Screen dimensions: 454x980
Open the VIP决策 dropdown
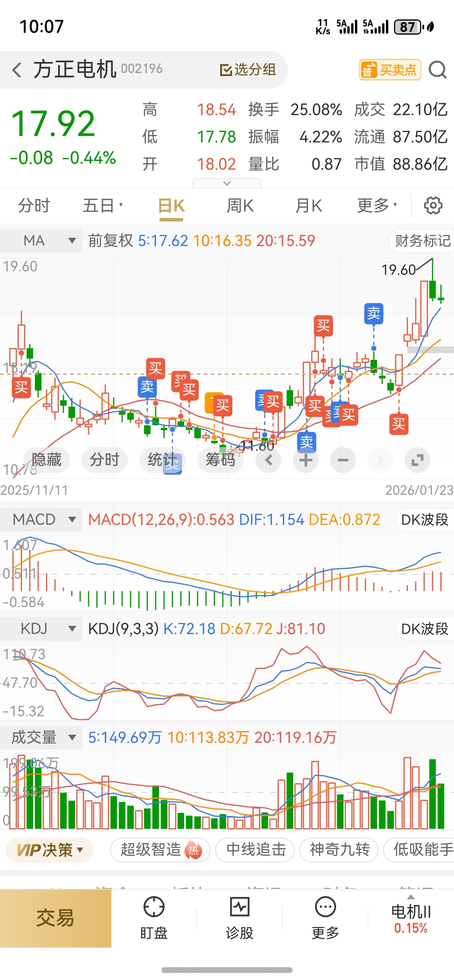[x=50, y=850]
